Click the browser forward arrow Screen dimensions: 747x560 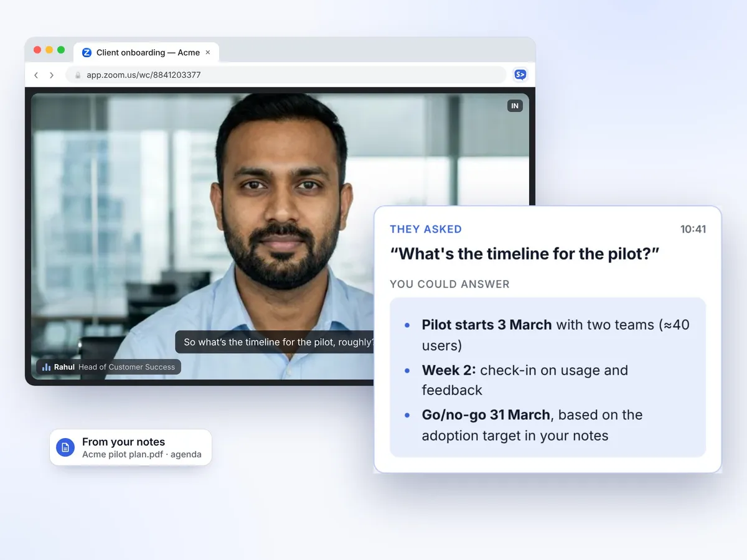[52, 75]
